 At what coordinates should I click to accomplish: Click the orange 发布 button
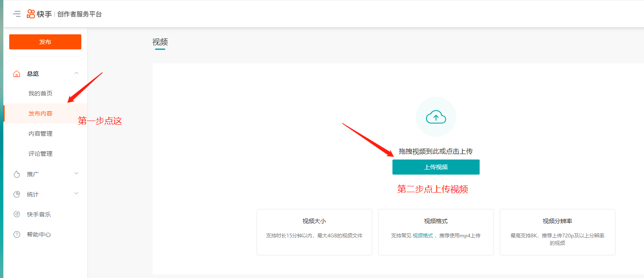[x=45, y=42]
